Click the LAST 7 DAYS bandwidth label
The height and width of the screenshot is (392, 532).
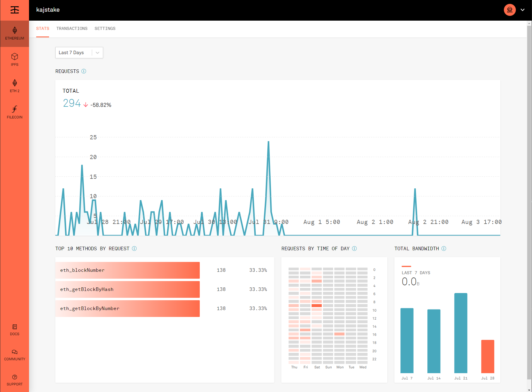pos(416,273)
